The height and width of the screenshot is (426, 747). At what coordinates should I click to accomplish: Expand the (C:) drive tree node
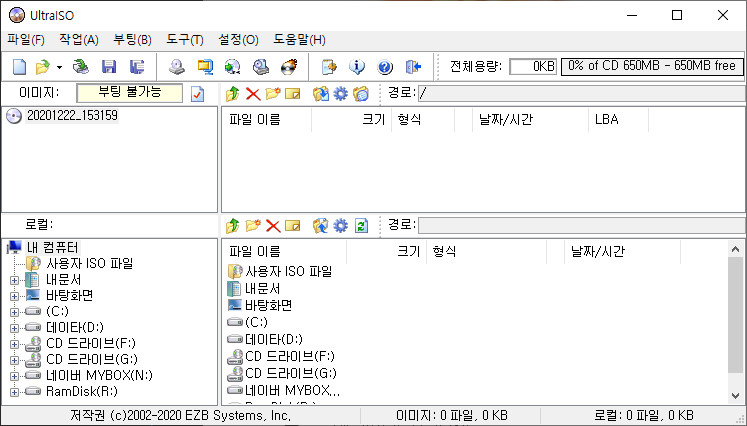point(14,313)
